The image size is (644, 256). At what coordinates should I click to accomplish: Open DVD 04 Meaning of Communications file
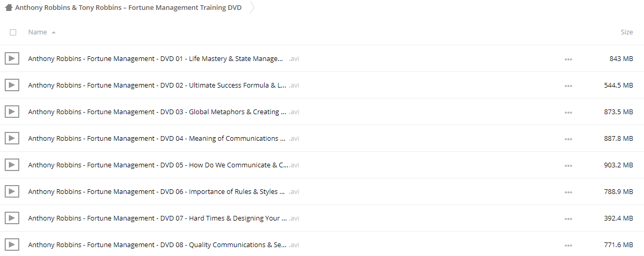click(164, 138)
